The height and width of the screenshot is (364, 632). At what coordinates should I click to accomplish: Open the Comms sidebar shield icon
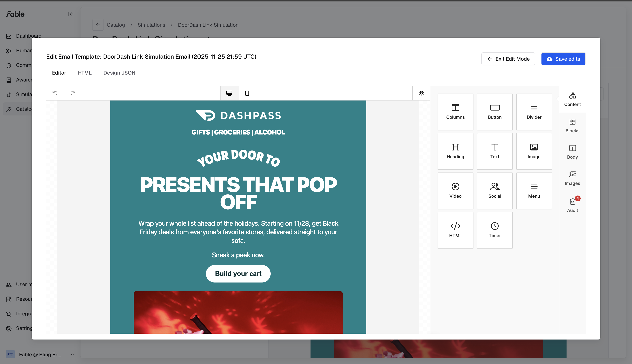pyautogui.click(x=9, y=65)
